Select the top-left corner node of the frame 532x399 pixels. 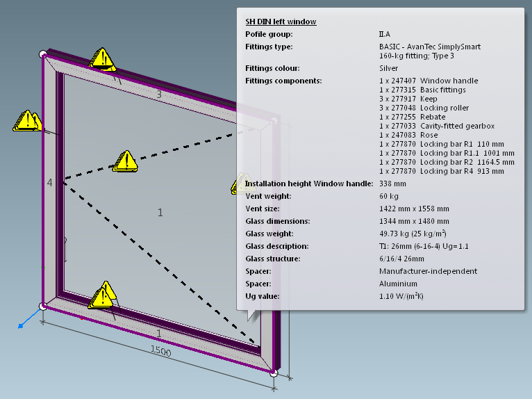43,54
